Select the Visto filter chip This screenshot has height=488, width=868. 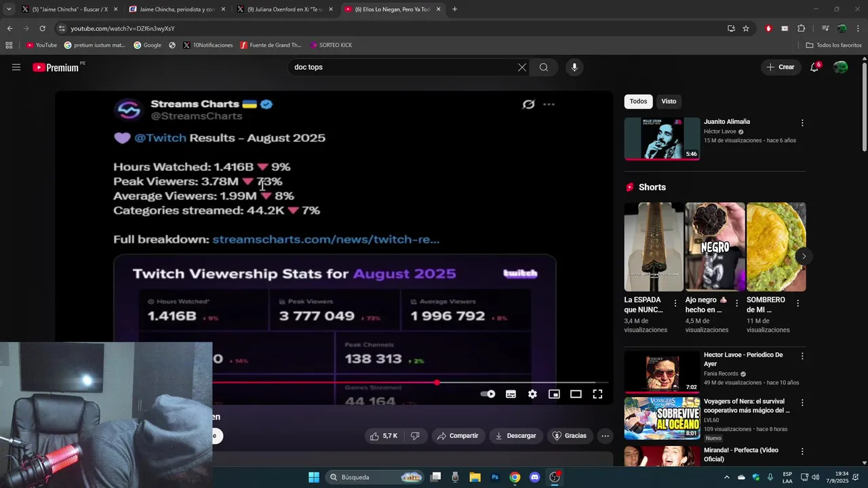pyautogui.click(x=669, y=101)
